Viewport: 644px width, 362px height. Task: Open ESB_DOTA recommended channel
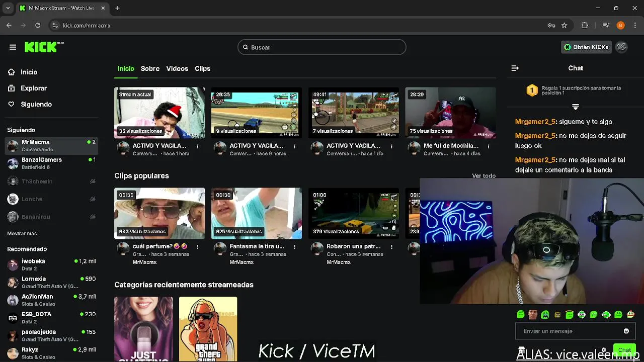point(51,317)
